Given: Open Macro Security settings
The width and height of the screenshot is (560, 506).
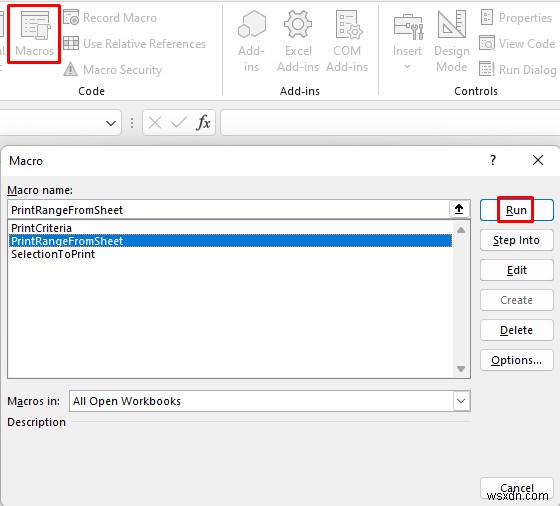Looking at the screenshot, I should (113, 70).
